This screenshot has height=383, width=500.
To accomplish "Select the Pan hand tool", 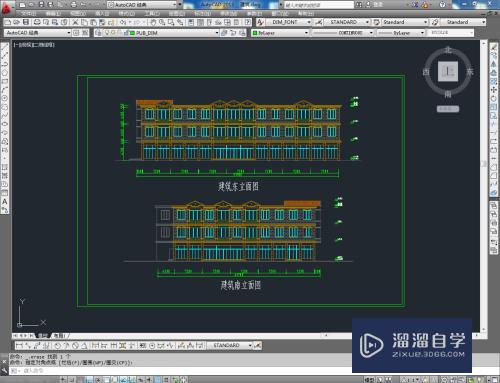I will (x=153, y=22).
